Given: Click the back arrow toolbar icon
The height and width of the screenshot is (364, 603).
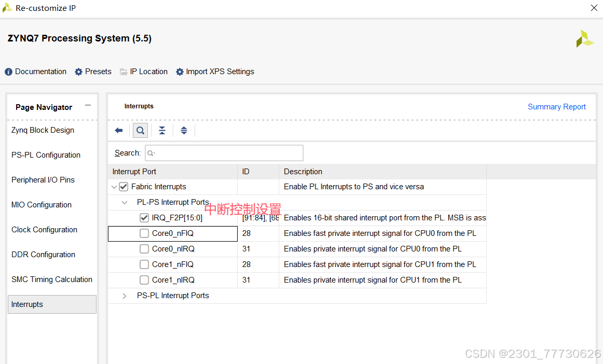Looking at the screenshot, I should tap(118, 130).
